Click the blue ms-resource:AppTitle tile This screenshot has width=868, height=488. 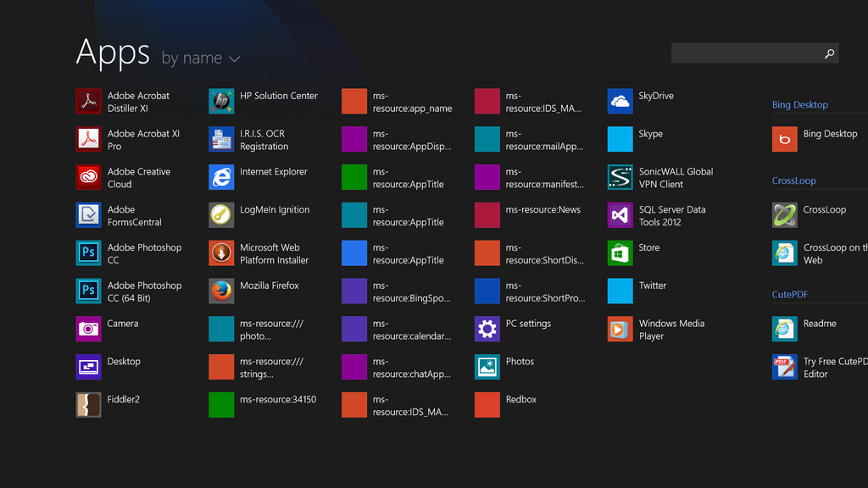coord(354,253)
